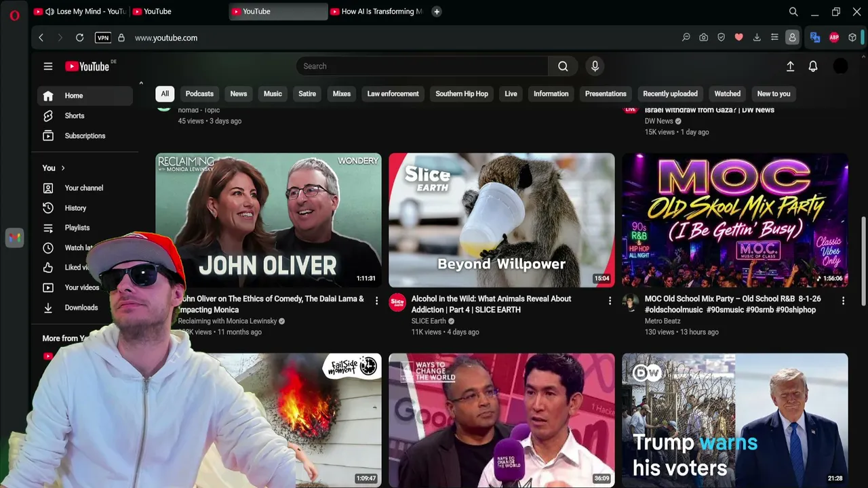Filter by the Law enforcement chip
868x488 pixels.
pyautogui.click(x=393, y=94)
